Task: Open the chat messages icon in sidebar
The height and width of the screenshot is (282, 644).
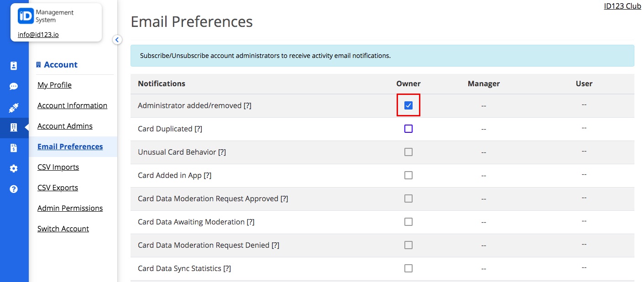Action: tap(14, 86)
